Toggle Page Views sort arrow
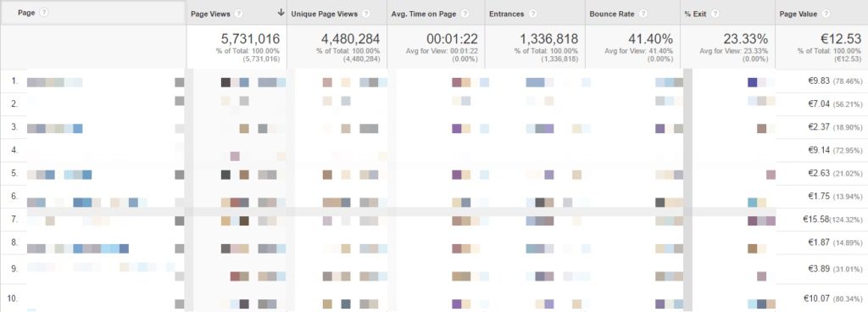This screenshot has height=312, width=868. click(x=281, y=13)
